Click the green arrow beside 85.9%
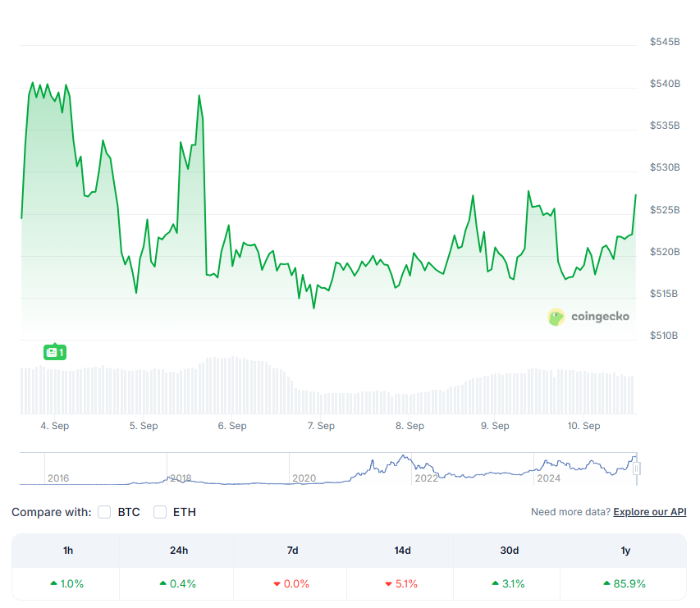This screenshot has width=700, height=608. coord(606,583)
